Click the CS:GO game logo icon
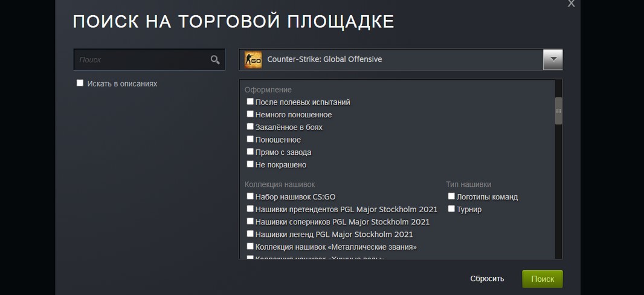The width and height of the screenshot is (644, 295). (253, 60)
